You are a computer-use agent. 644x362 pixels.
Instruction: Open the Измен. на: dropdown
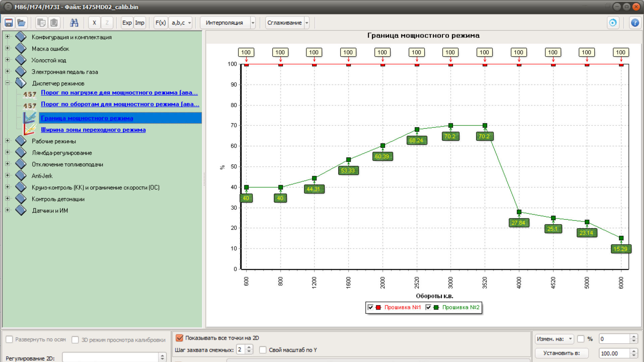click(x=554, y=339)
